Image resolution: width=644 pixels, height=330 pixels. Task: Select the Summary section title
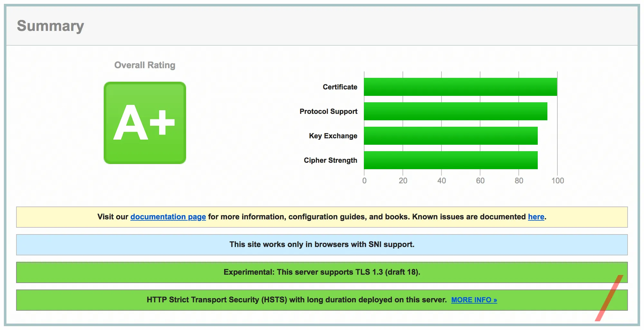pos(50,26)
